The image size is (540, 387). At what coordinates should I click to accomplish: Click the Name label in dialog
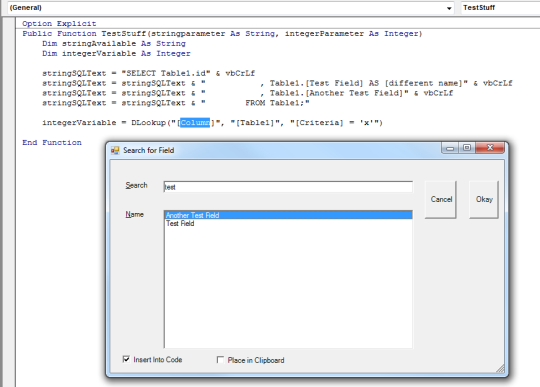point(134,214)
